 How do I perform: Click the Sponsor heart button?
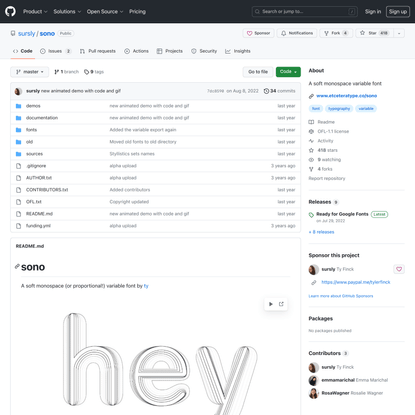pyautogui.click(x=258, y=33)
